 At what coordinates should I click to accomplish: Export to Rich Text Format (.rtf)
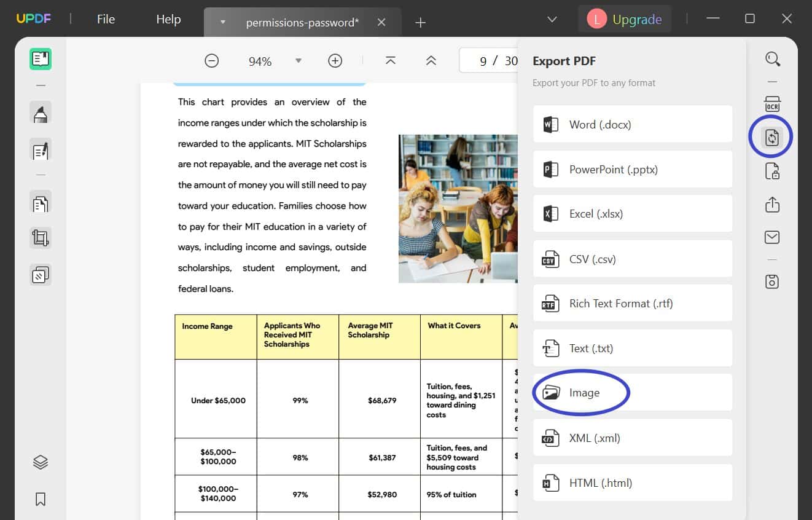point(633,303)
